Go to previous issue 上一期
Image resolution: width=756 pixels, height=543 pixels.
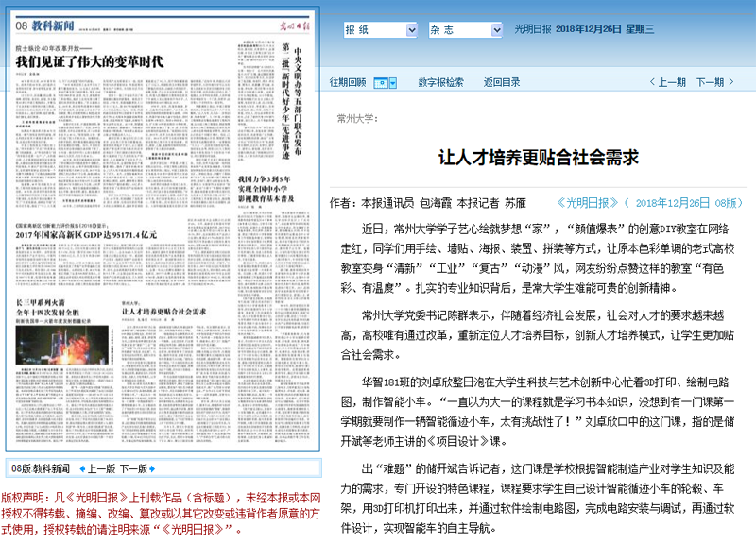coord(672,82)
